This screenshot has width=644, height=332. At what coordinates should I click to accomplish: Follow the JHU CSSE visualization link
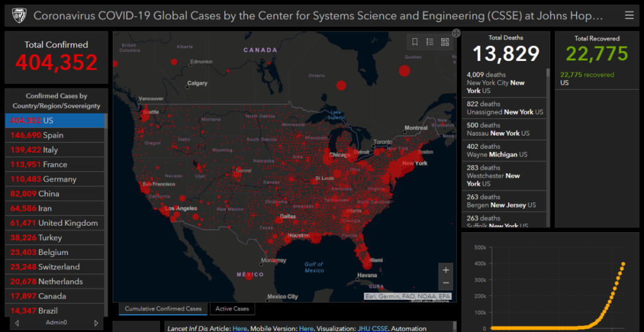pos(371,328)
